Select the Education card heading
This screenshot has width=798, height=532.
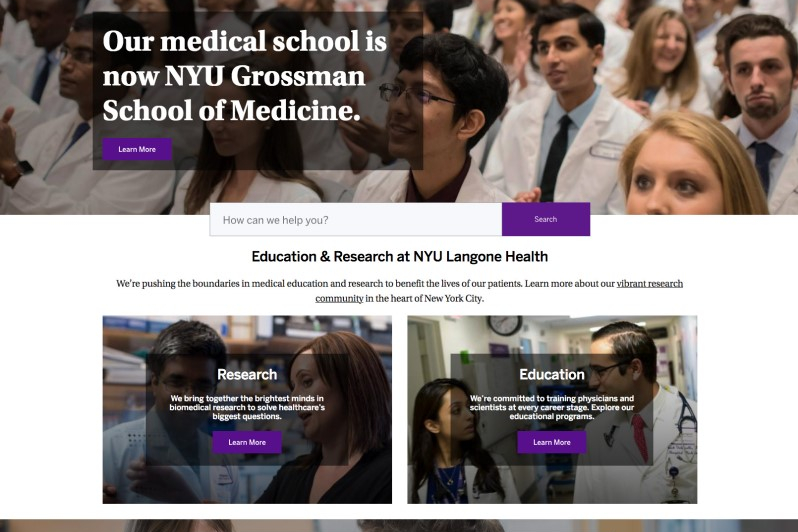(552, 375)
